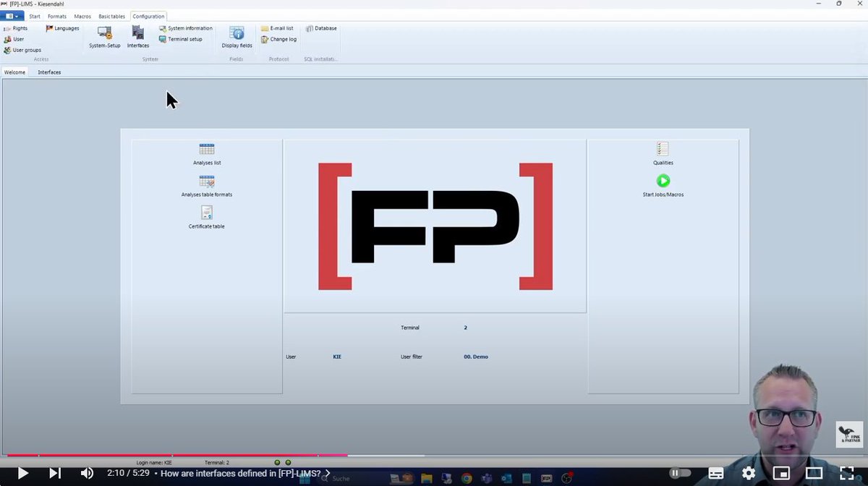The image size is (868, 486).
Task: Open the Languages selection
Action: (62, 27)
